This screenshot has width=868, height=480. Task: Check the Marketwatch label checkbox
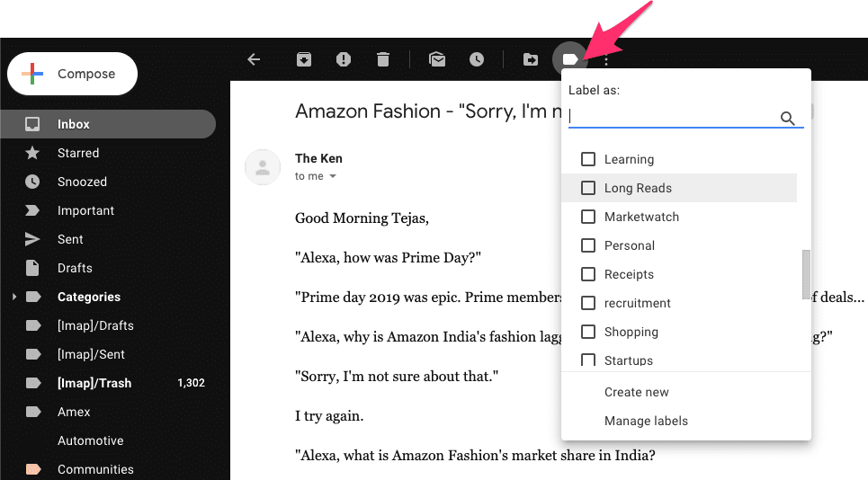[588, 217]
